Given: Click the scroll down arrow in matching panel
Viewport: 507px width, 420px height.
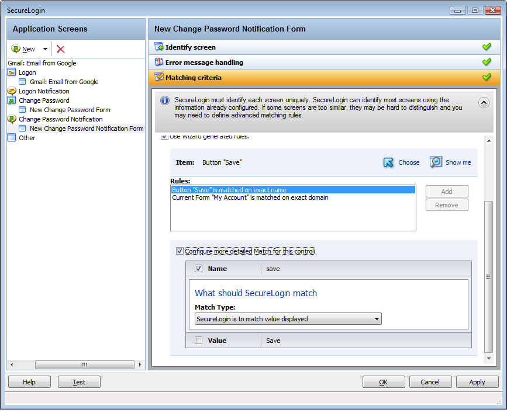Looking at the screenshot, I should tap(489, 358).
